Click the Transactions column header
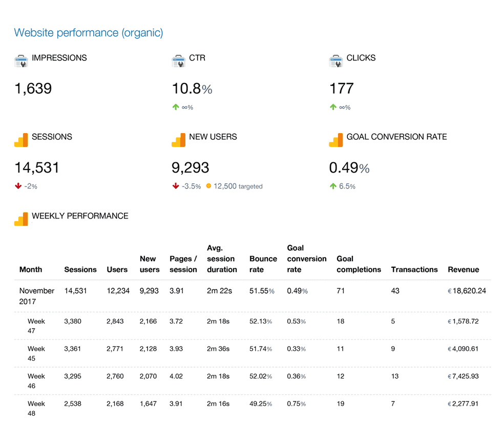504x426 pixels. [x=414, y=269]
